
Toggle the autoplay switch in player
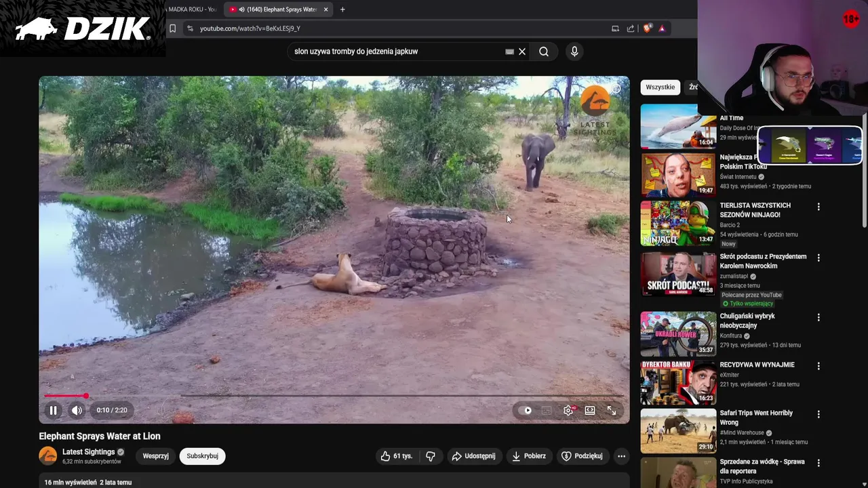pos(525,410)
